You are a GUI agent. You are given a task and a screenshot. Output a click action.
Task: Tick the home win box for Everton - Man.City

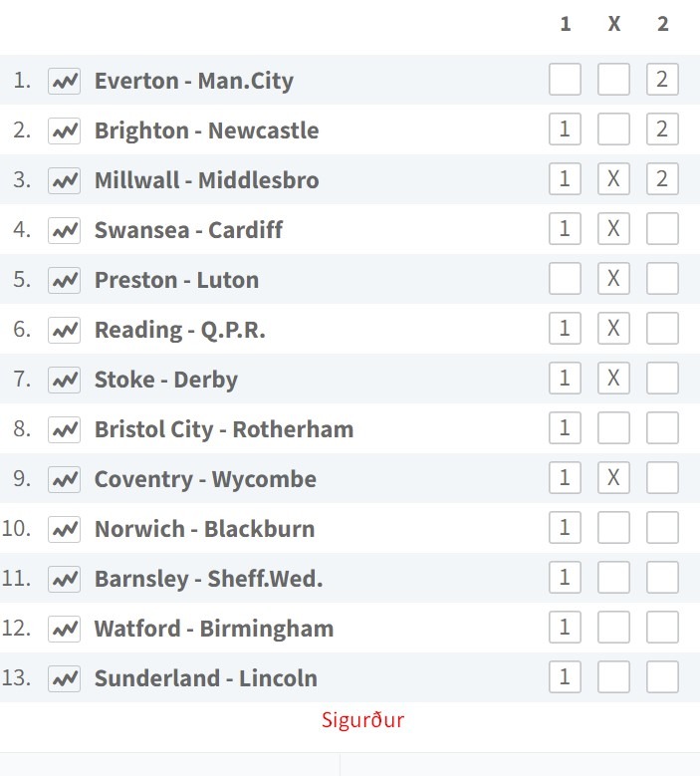(x=565, y=79)
